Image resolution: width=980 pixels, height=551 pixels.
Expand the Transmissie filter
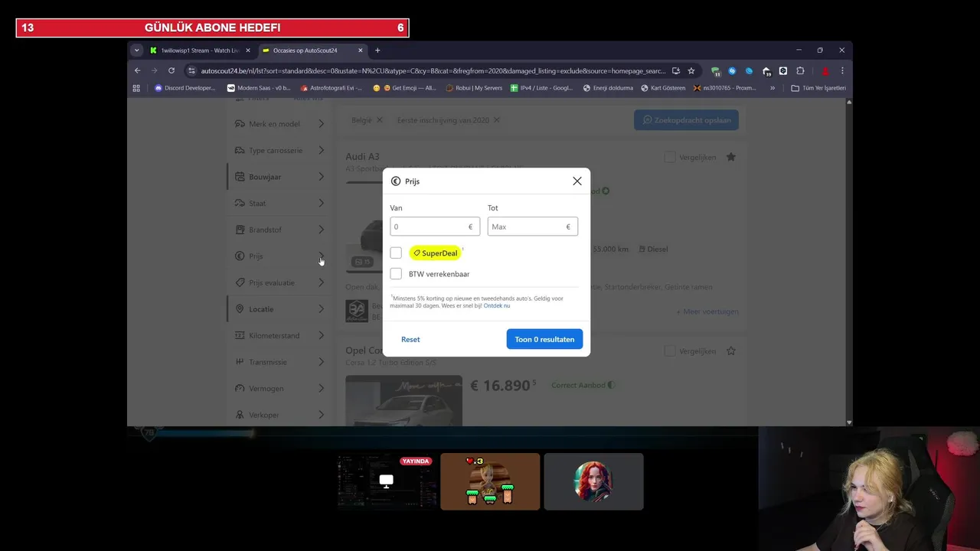click(279, 362)
